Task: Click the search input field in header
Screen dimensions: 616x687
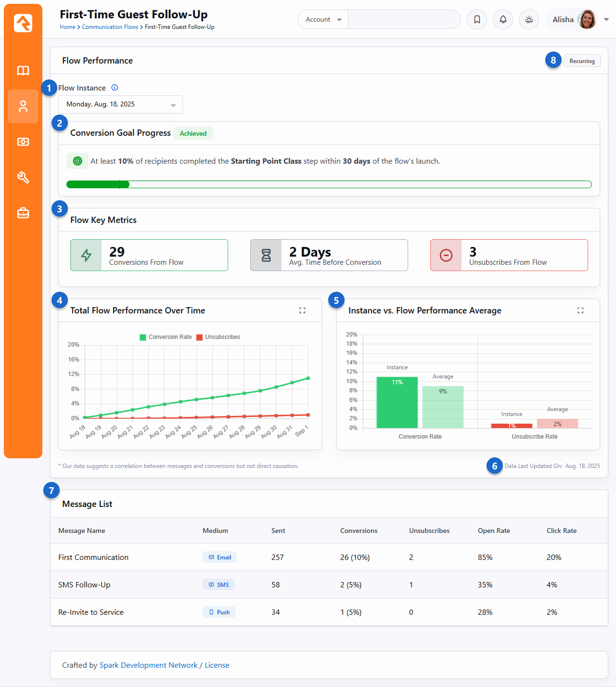Action: point(404,20)
